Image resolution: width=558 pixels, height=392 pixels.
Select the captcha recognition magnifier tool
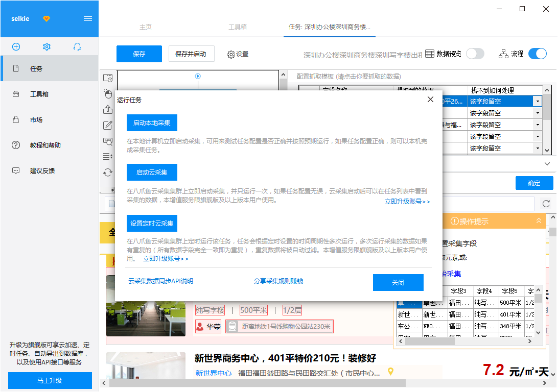tap(108, 141)
